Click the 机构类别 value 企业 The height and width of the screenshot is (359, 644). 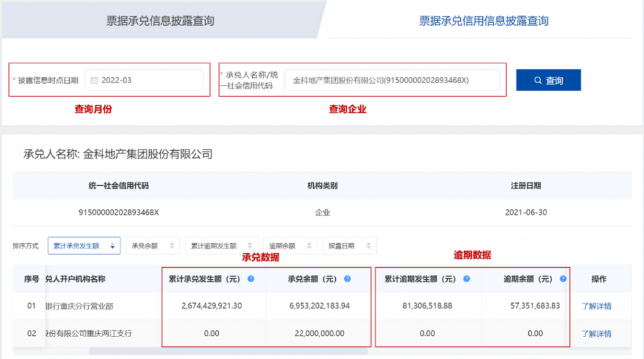323,213
